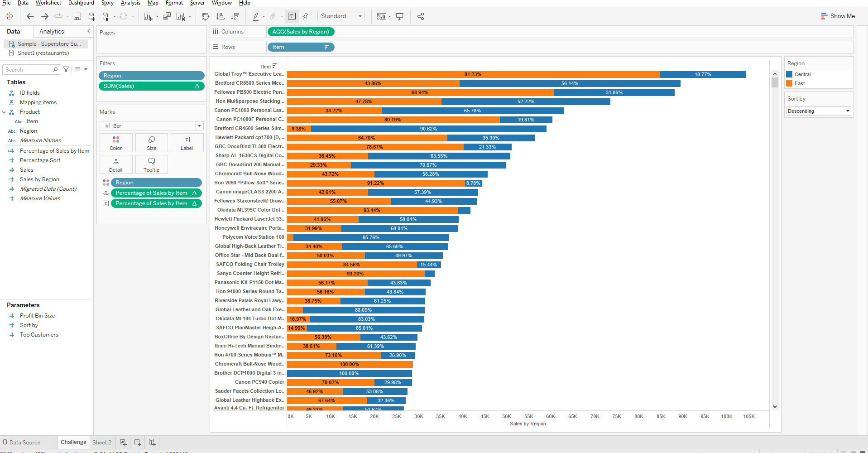Click the Tooltip mark card
The image size is (868, 453).
[151, 164]
